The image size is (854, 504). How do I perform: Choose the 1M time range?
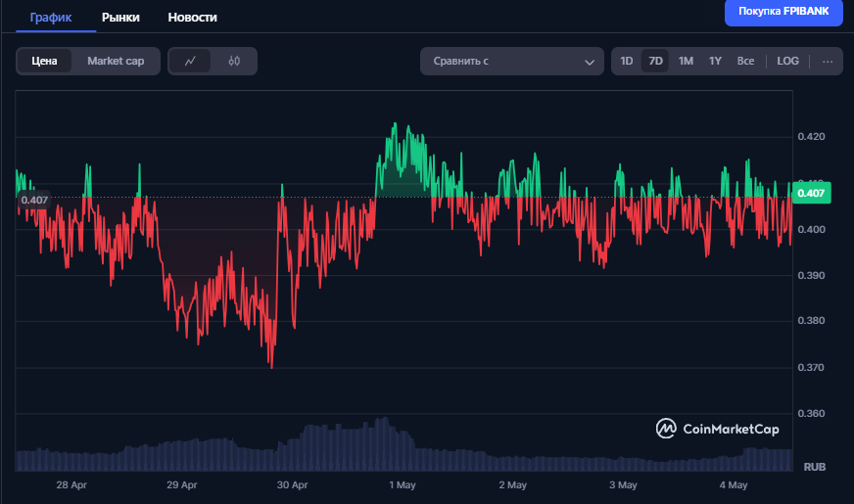click(686, 61)
